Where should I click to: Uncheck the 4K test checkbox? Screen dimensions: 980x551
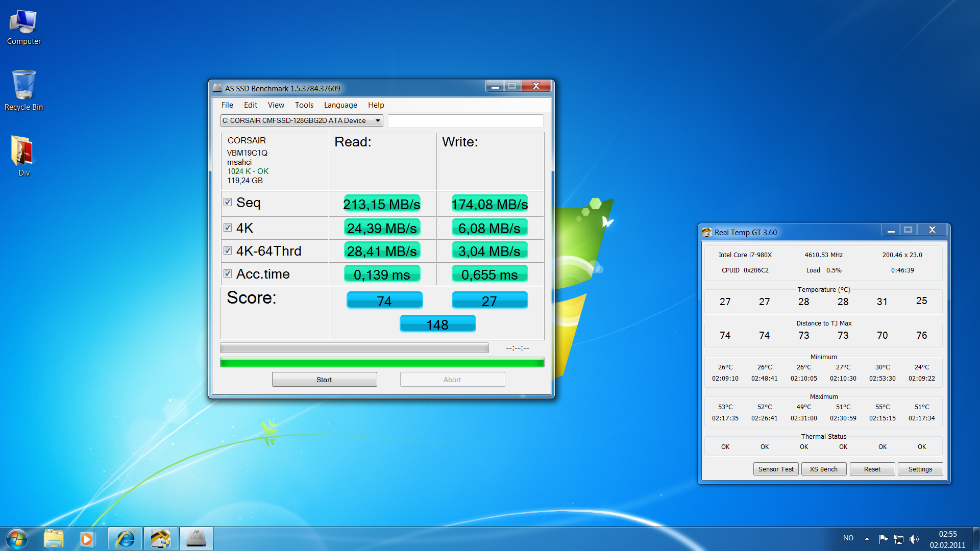(x=228, y=228)
